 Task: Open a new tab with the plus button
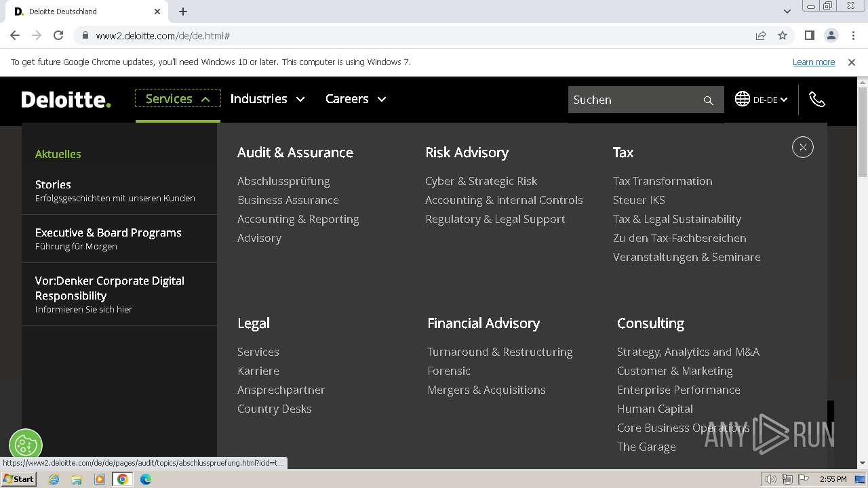point(183,12)
